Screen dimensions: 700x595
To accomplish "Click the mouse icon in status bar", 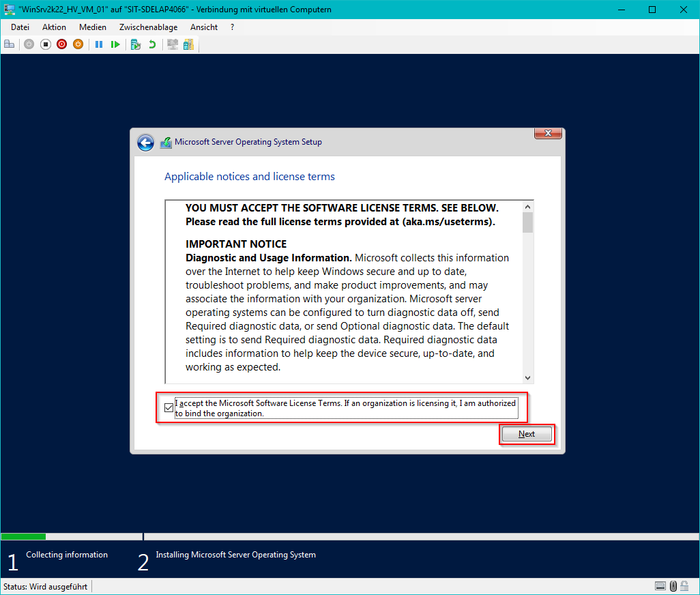I will tap(673, 586).
